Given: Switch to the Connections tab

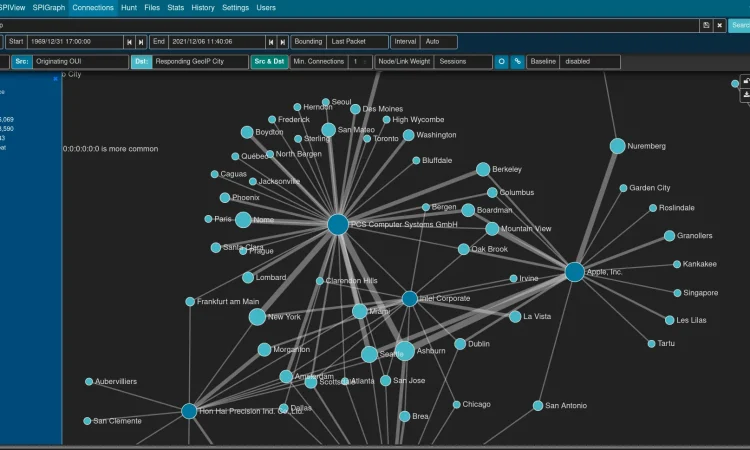Looking at the screenshot, I should pyautogui.click(x=93, y=8).
